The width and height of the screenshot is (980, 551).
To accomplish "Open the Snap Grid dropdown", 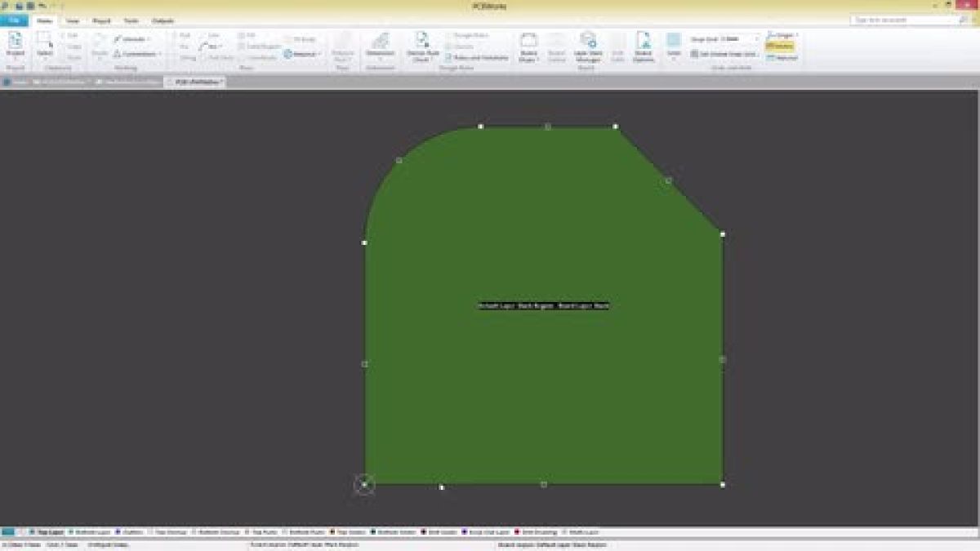I will pos(758,37).
